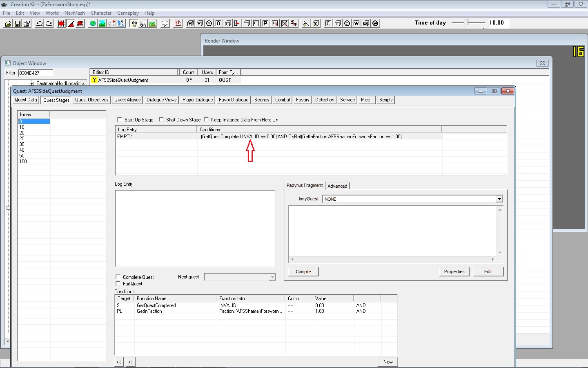Open the Next quest combo box
The width and height of the screenshot is (588, 368).
pyautogui.click(x=240, y=277)
